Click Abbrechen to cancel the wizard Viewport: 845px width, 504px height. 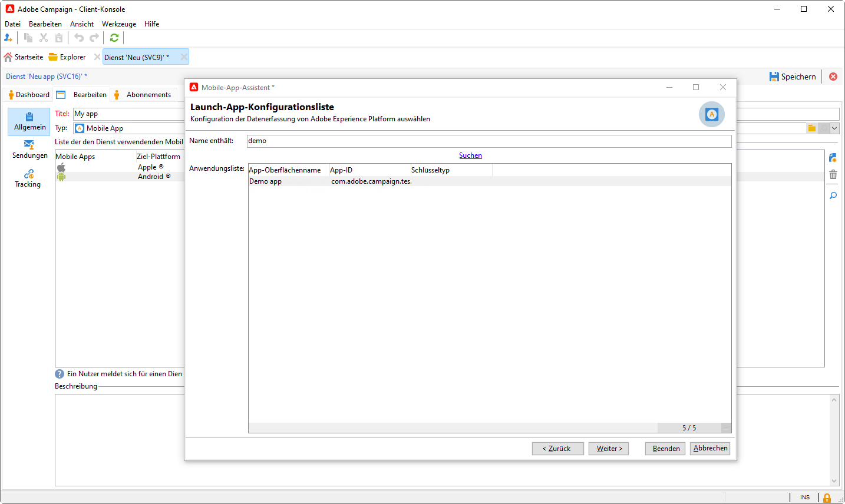[x=710, y=449]
